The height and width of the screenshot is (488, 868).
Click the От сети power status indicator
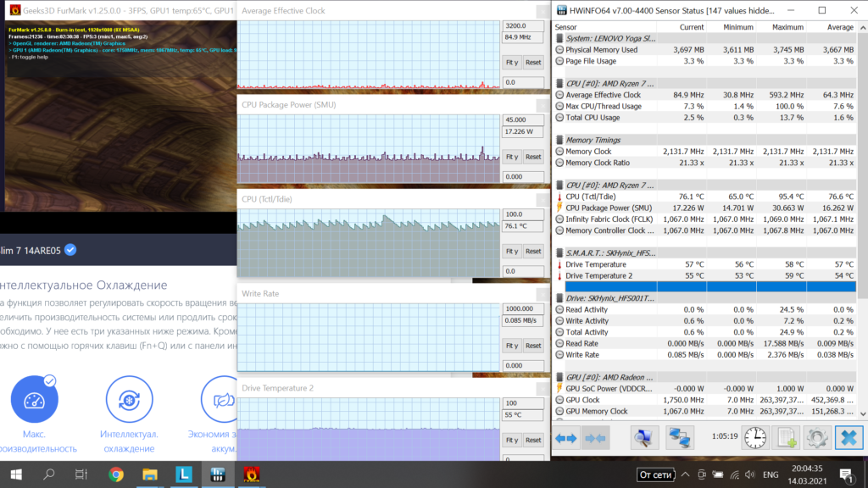pyautogui.click(x=655, y=474)
